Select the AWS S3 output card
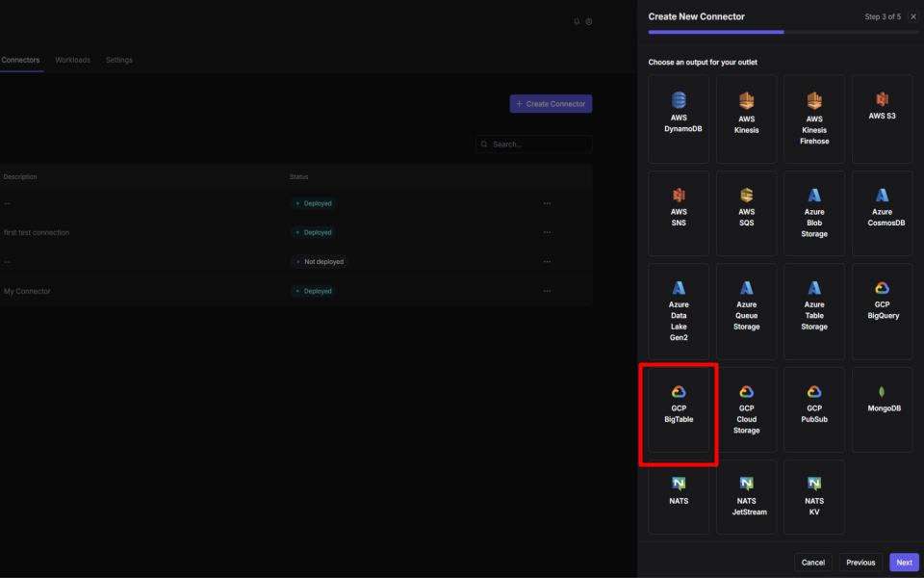 pyautogui.click(x=883, y=119)
